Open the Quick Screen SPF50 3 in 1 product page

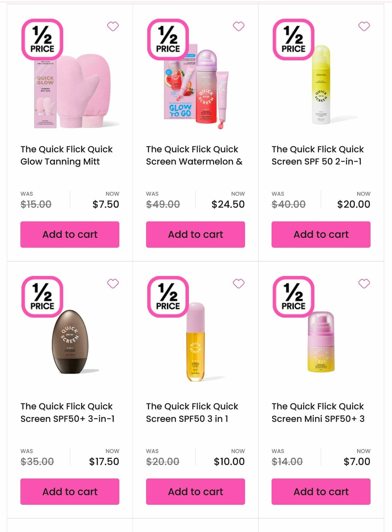(x=192, y=412)
